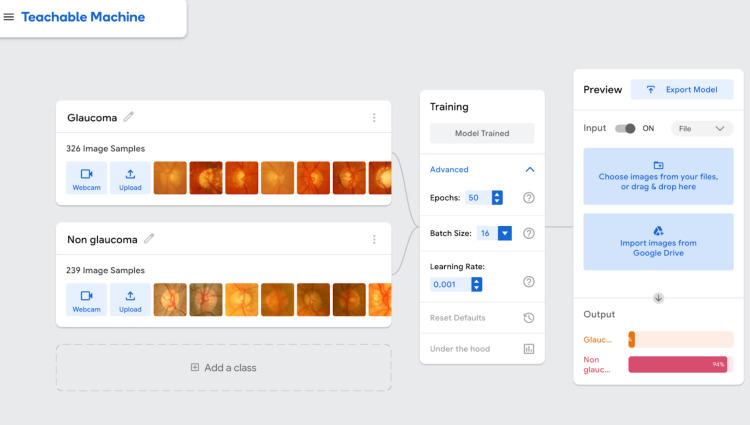Select second Non glaucoma sample thumbnail
Viewport: 750px width, 425px height.
[x=206, y=300]
